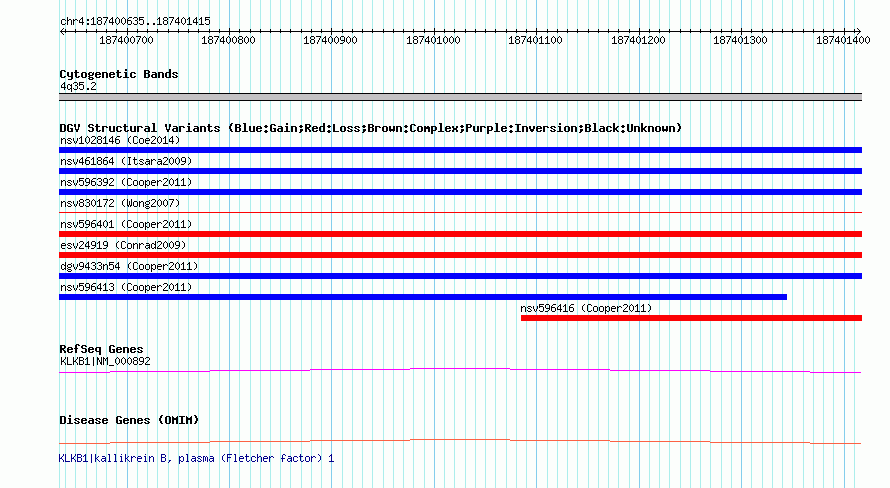Select the nsv461864 (Itsara2009) gain bar
Image resolution: width=890 pixels, height=488 pixels.
coord(460,171)
